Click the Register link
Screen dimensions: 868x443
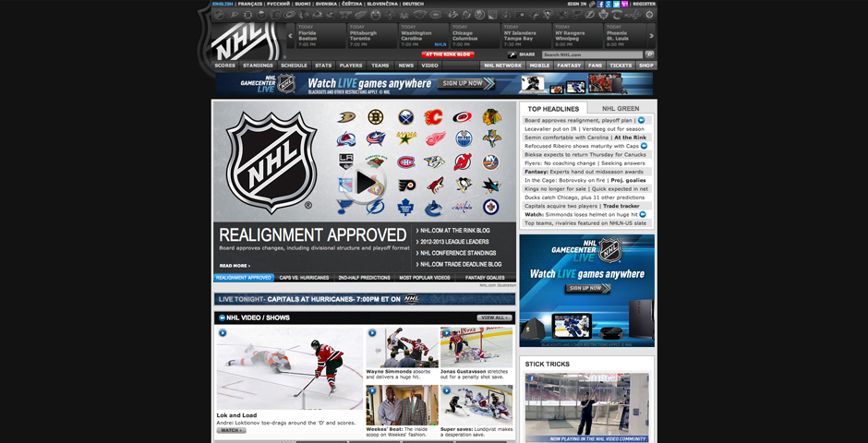645,4
